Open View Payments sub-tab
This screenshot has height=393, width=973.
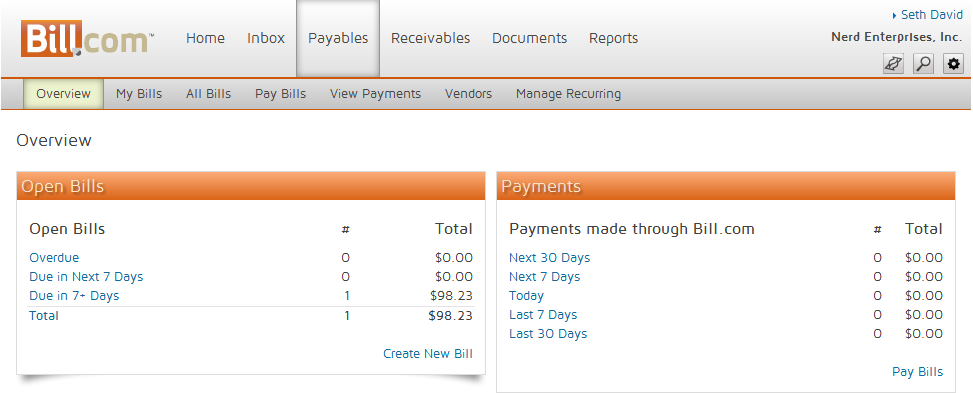[x=375, y=94]
